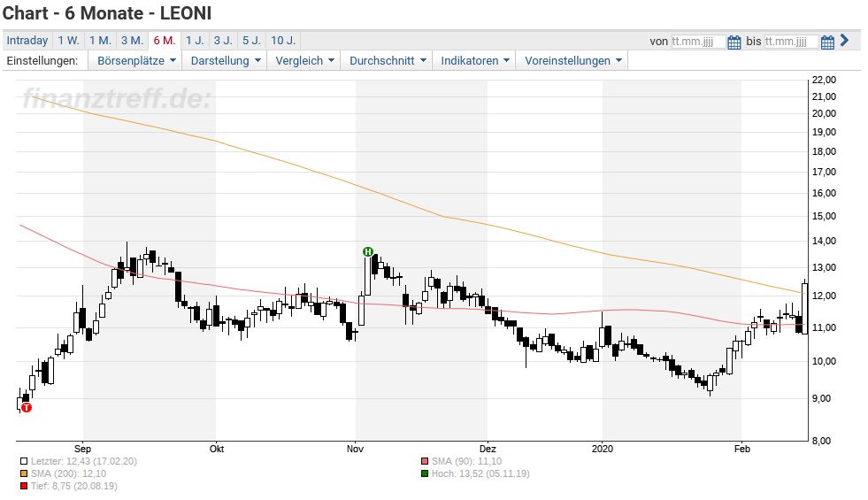Select the 10 J. timeframe tab
This screenshot has height=500, width=868.
pyautogui.click(x=283, y=41)
